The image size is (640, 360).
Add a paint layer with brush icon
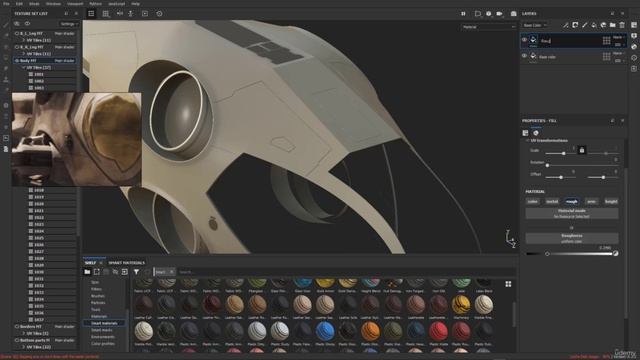tap(584, 25)
